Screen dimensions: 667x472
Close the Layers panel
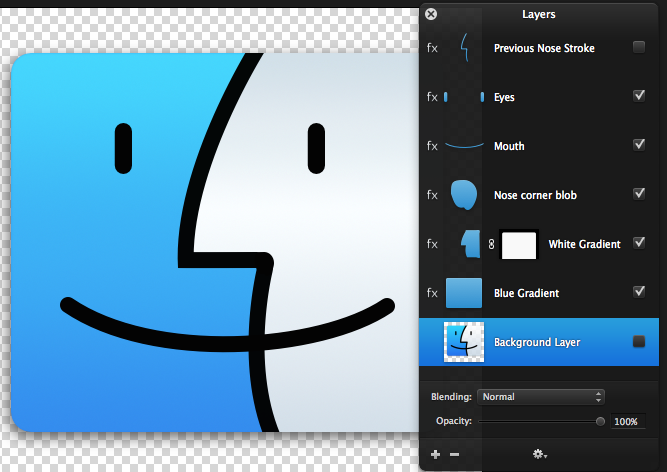[431, 14]
